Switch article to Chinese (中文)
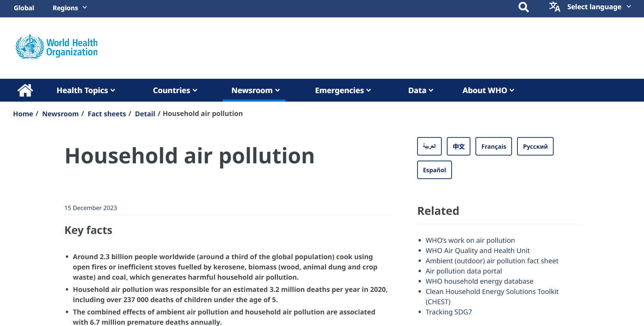Screen dimensions: 644x326 click(x=458, y=146)
